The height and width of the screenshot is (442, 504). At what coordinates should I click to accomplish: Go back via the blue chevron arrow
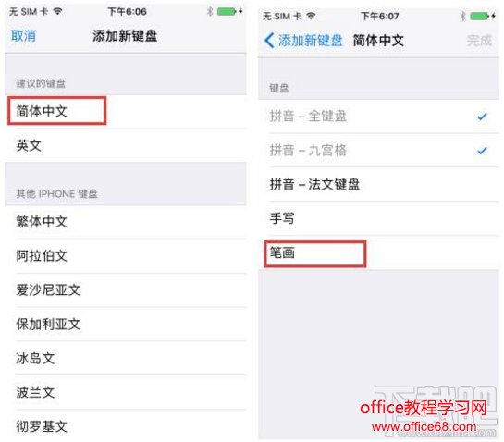click(269, 41)
